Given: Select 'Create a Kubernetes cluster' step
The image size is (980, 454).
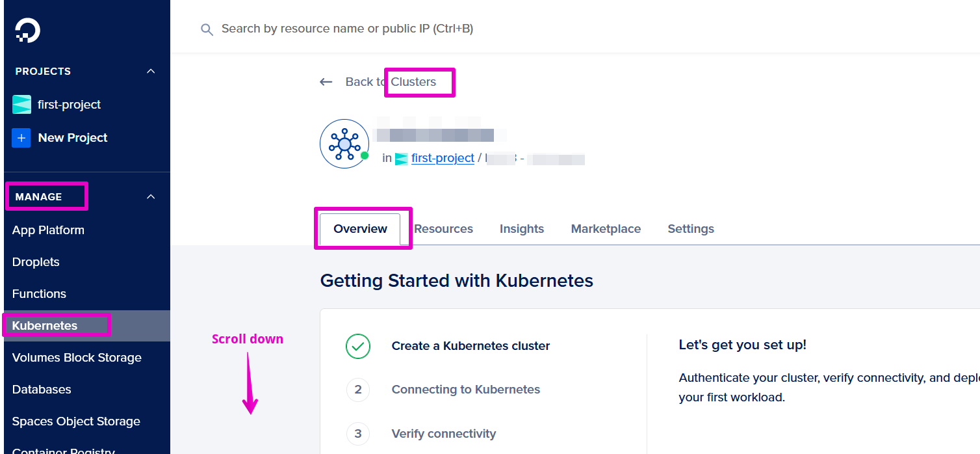Looking at the screenshot, I should [x=471, y=346].
